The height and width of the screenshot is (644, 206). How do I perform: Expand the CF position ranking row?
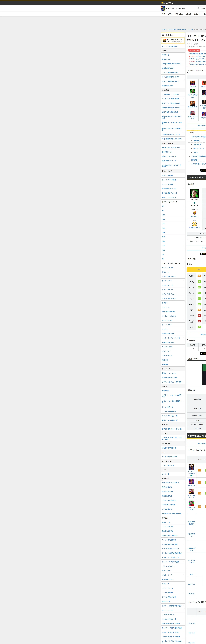[173, 206]
